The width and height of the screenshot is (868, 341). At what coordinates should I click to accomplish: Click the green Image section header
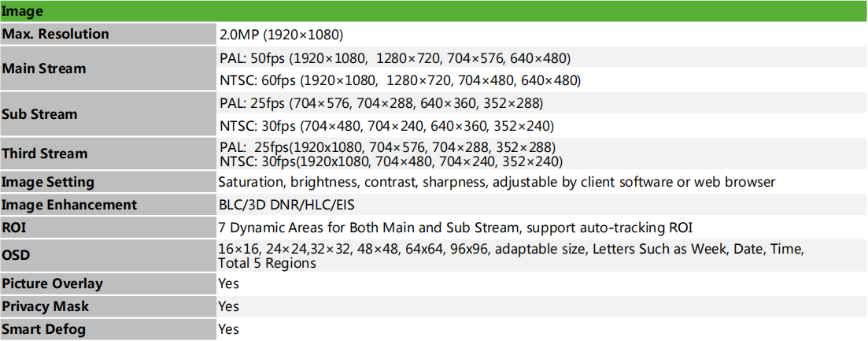[x=434, y=11]
